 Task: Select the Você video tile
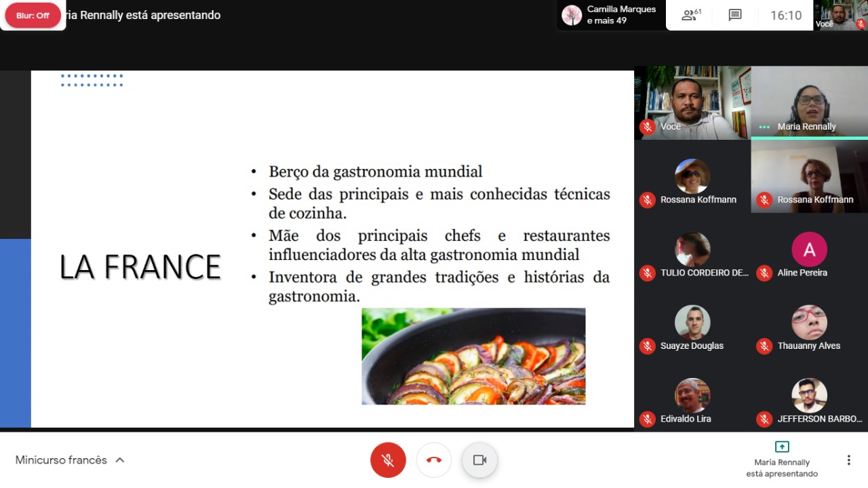pyautogui.click(x=692, y=103)
